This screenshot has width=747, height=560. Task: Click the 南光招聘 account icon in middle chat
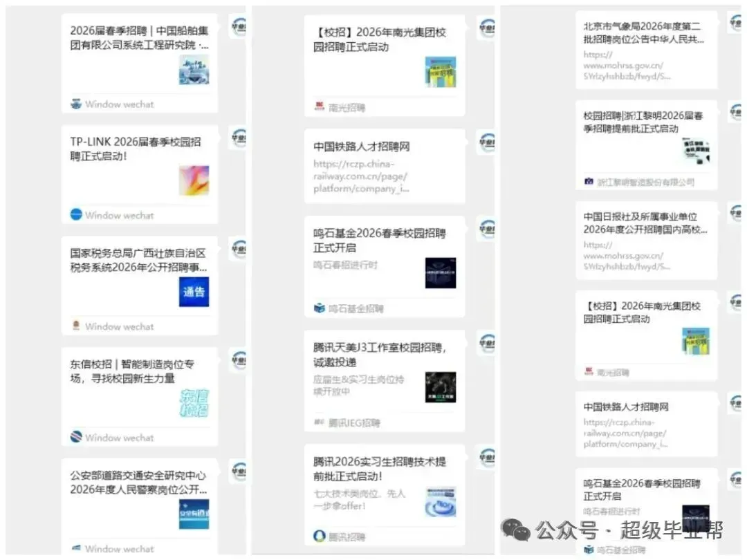point(320,106)
